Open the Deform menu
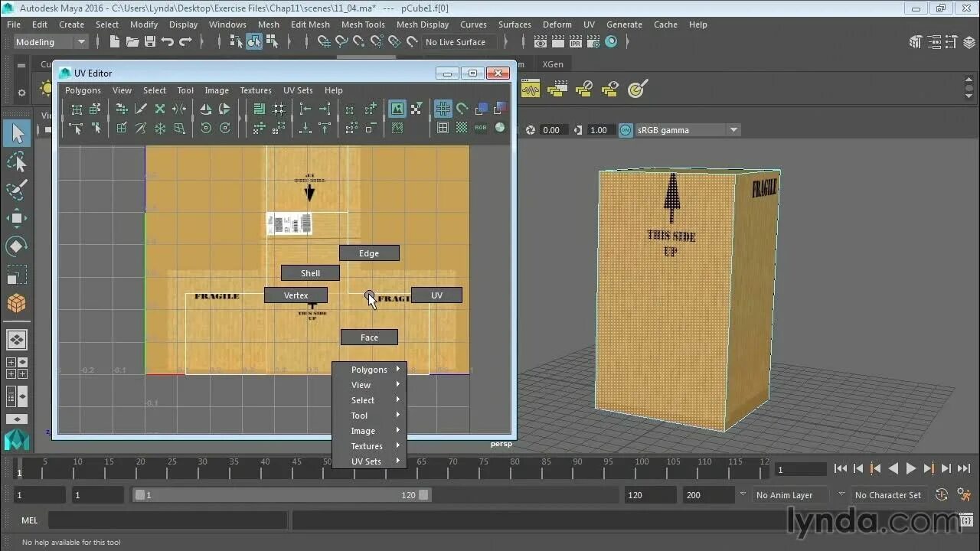Image resolution: width=980 pixels, height=551 pixels. point(557,24)
